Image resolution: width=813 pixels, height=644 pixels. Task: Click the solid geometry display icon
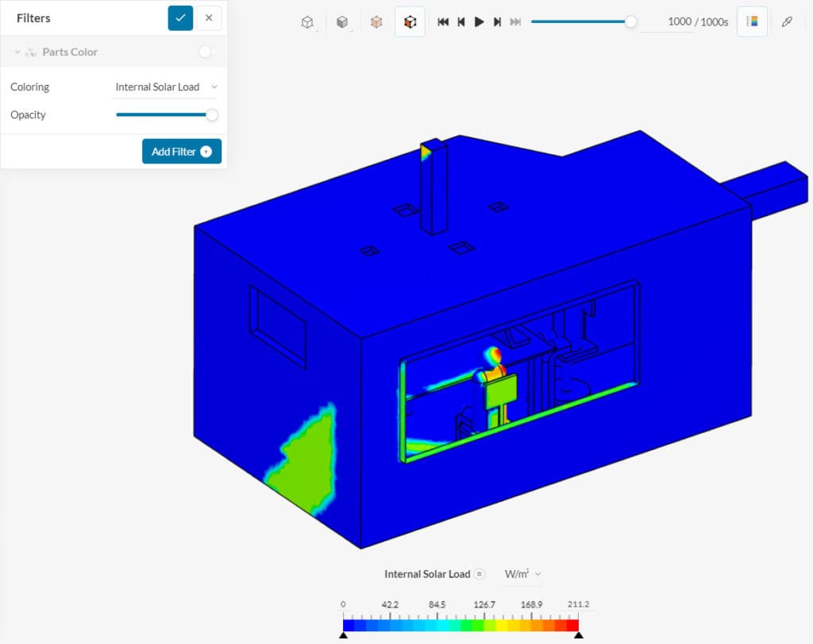[x=341, y=21]
